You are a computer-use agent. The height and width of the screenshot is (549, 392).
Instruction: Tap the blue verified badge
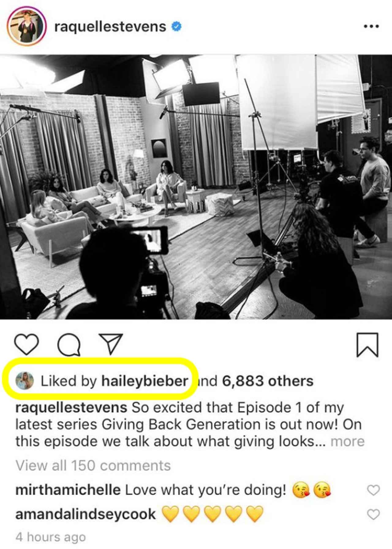176,27
